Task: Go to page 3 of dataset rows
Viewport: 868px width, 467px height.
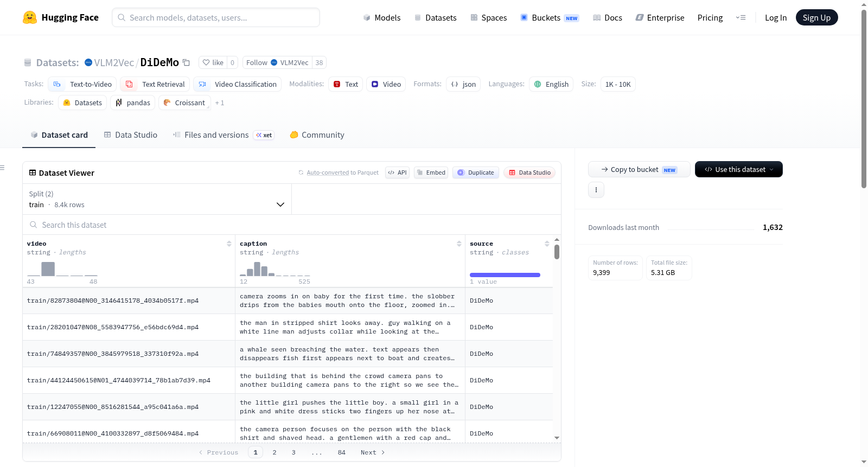Action: point(293,452)
